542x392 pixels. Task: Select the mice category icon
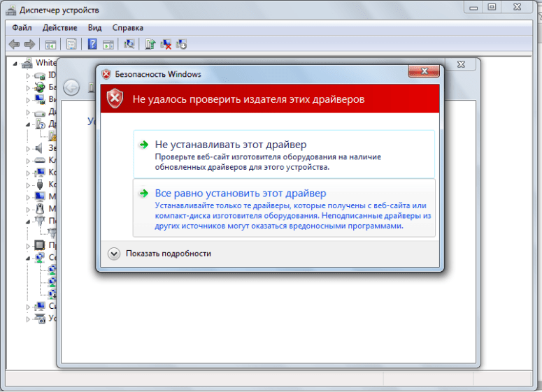[x=40, y=209]
